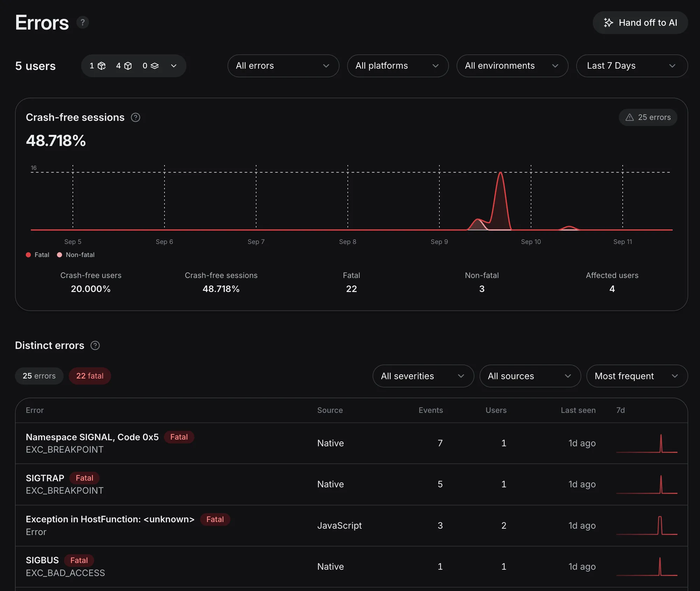This screenshot has width=700, height=591.
Task: Click the 25 errors badge in chart card
Action: [648, 117]
